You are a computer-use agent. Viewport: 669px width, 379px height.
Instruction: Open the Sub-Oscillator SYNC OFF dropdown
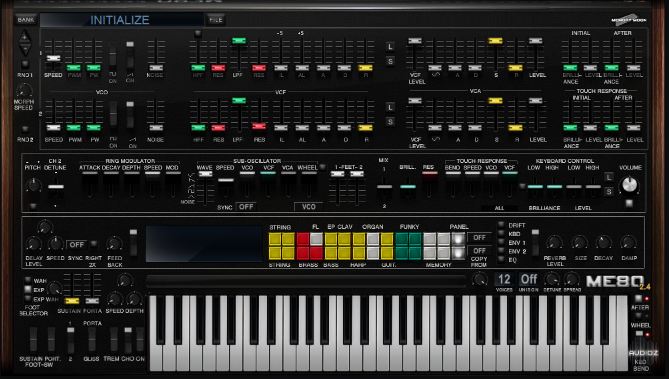247,207
